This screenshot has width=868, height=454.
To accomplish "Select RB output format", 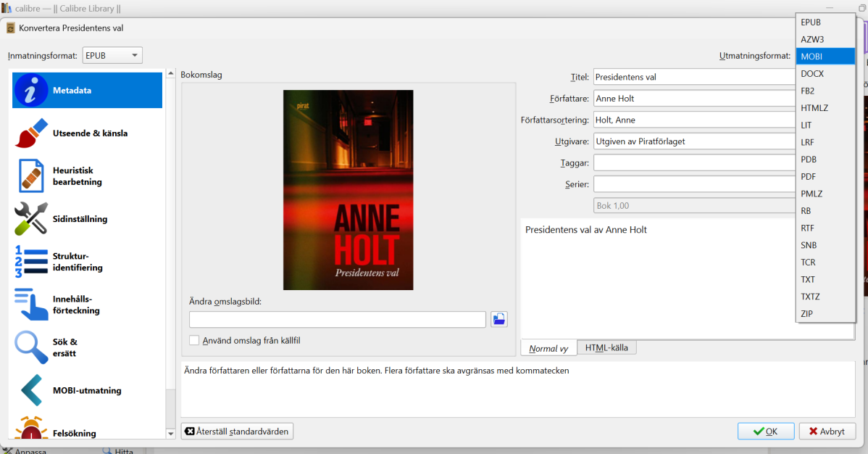I will (825, 211).
